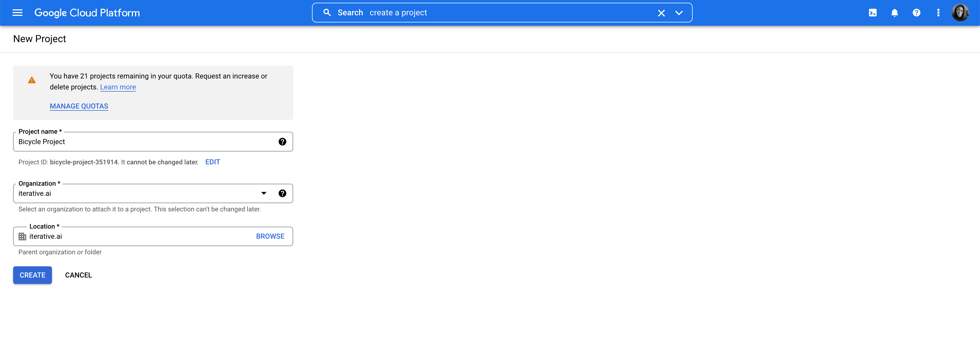Image resolution: width=980 pixels, height=356 pixels.
Task: Activate Cloud Shell terminal icon
Action: tap(872, 13)
